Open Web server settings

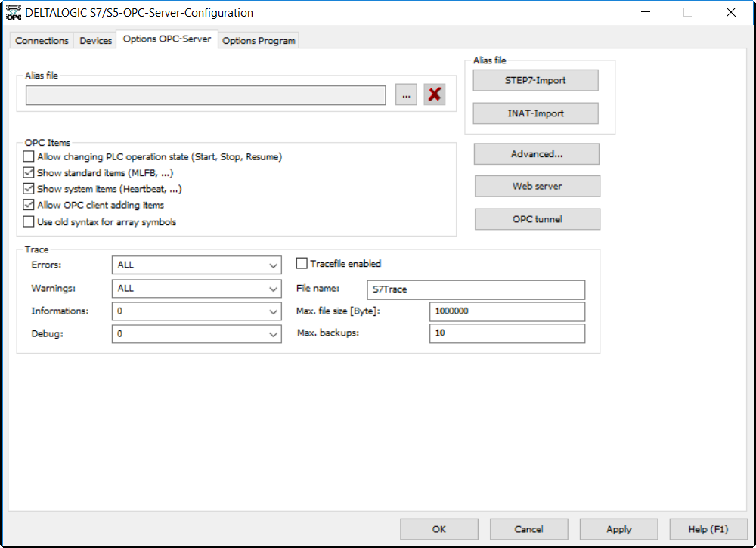pyautogui.click(x=537, y=186)
